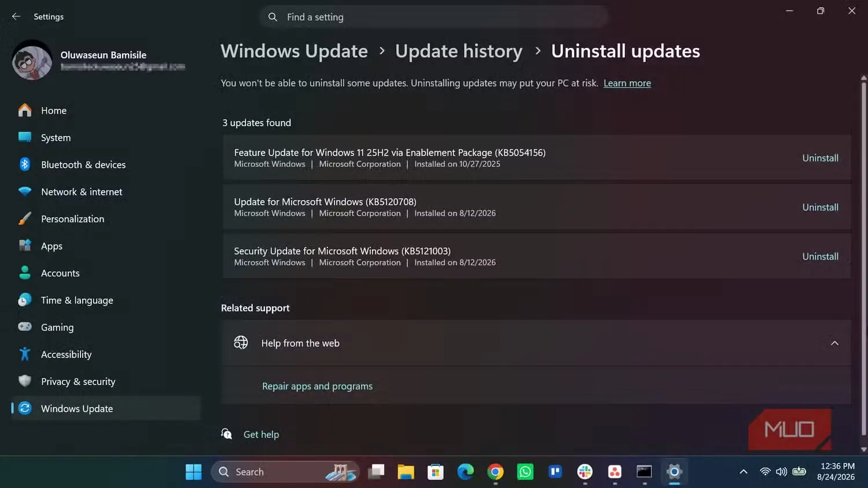
Task: Open Trello from the taskbar
Action: pyautogui.click(x=555, y=472)
